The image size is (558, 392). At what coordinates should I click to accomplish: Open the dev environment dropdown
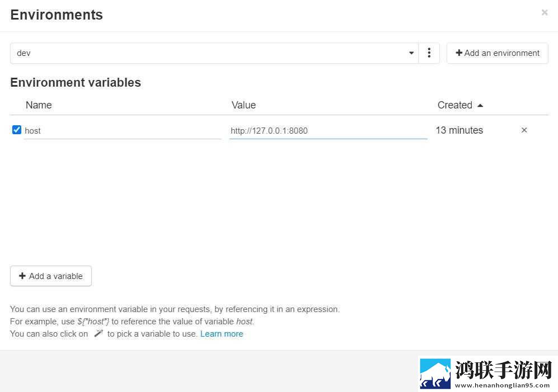coord(214,53)
